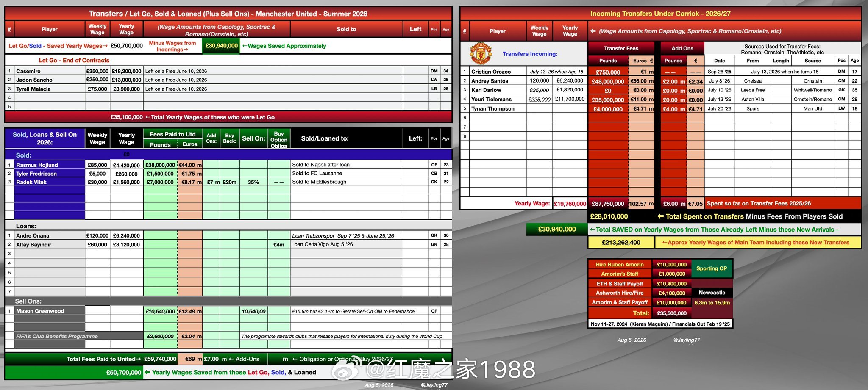Click the Mason Greenwood sell-on row
The width and height of the screenshot is (868, 390).
[x=228, y=311]
